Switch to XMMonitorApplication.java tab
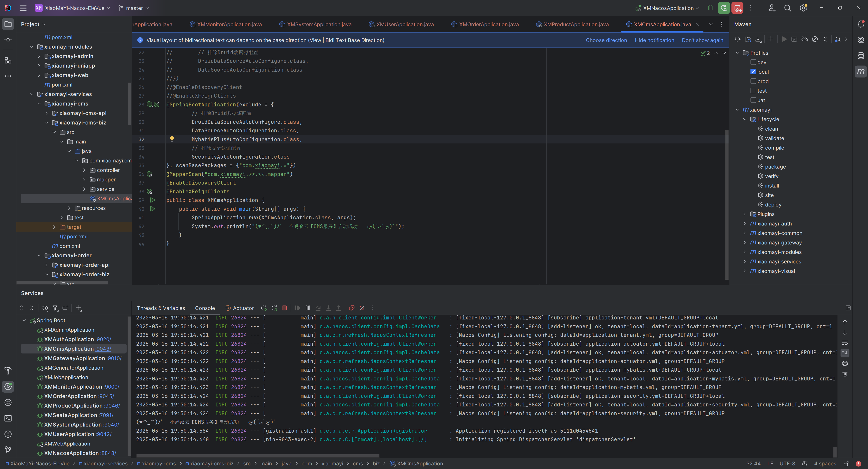The image size is (868, 469). click(226, 24)
